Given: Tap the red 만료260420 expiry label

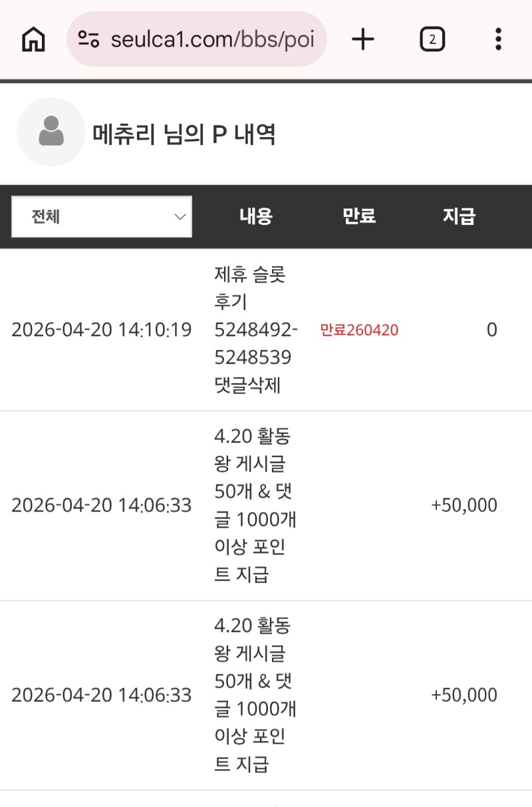Looking at the screenshot, I should 359,330.
